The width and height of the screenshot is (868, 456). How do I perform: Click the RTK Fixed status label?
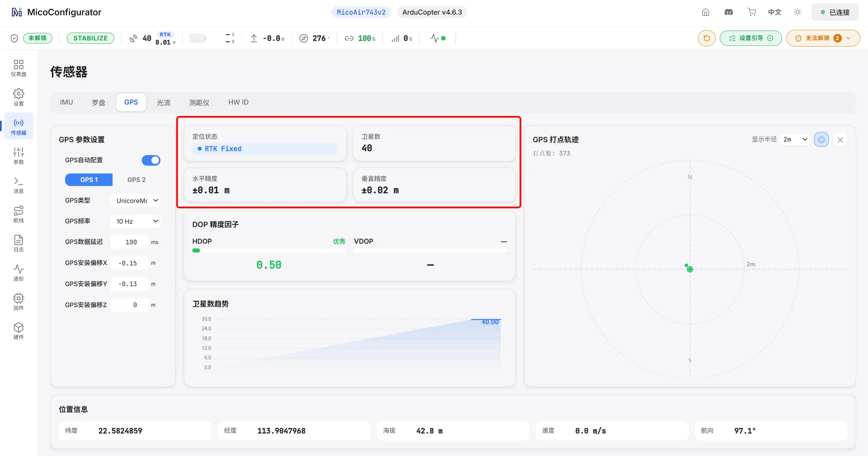point(223,149)
